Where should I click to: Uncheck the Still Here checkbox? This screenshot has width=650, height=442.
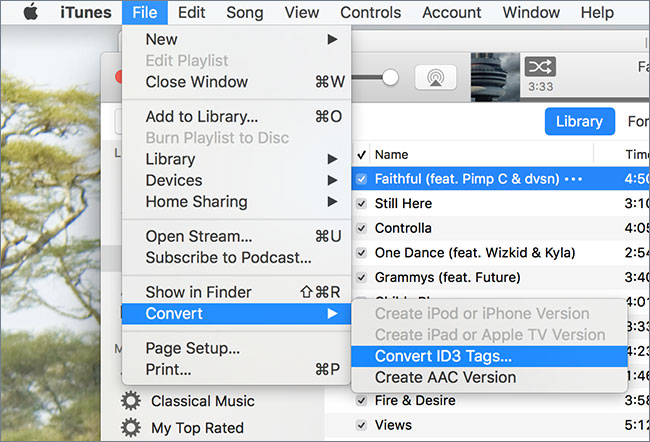(361, 204)
